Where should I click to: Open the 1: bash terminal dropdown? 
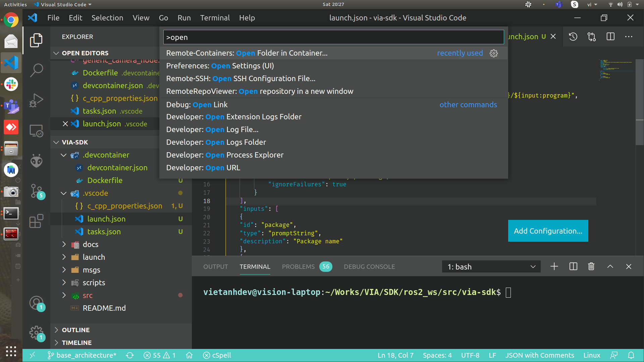491,267
